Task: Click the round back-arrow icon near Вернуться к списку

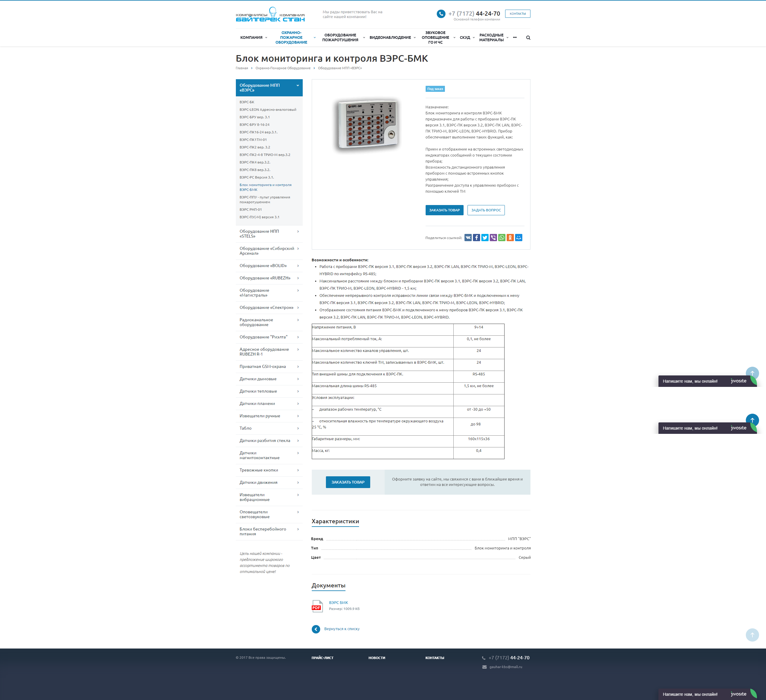Action: [x=316, y=629]
